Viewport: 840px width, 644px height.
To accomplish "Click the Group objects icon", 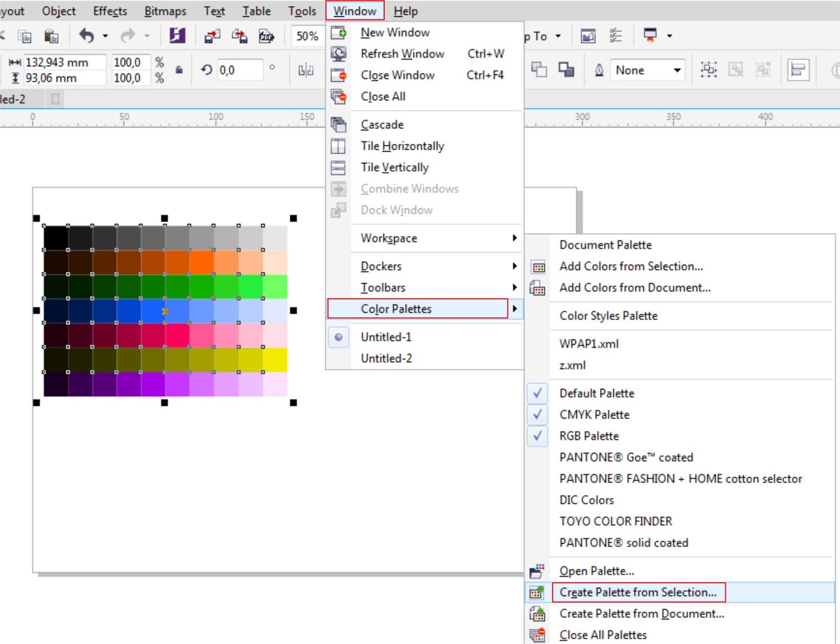I will point(709,69).
